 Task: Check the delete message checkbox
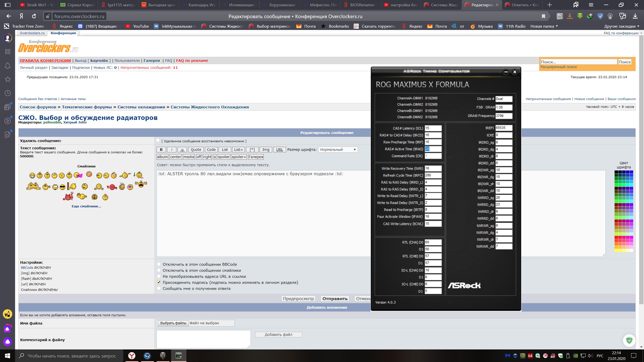(x=158, y=141)
